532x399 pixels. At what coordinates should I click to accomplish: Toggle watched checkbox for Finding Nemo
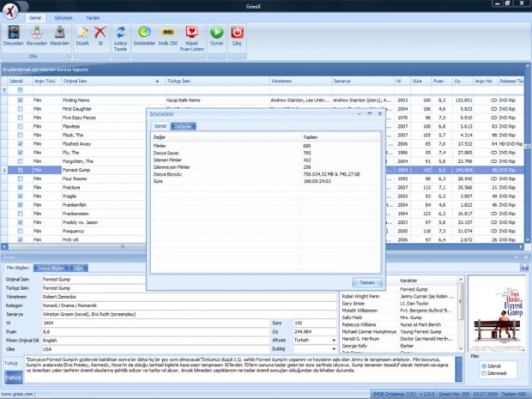pyautogui.click(x=21, y=100)
